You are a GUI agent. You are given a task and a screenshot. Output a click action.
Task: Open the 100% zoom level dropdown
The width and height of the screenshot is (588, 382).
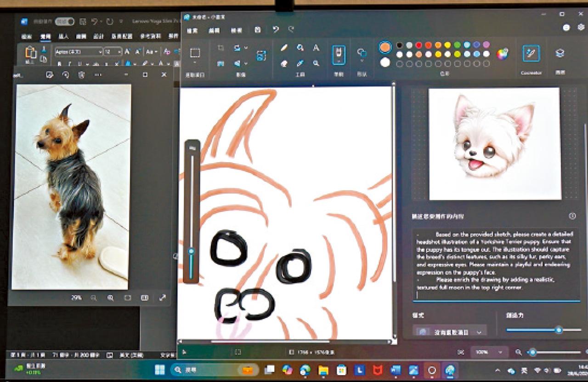click(488, 351)
